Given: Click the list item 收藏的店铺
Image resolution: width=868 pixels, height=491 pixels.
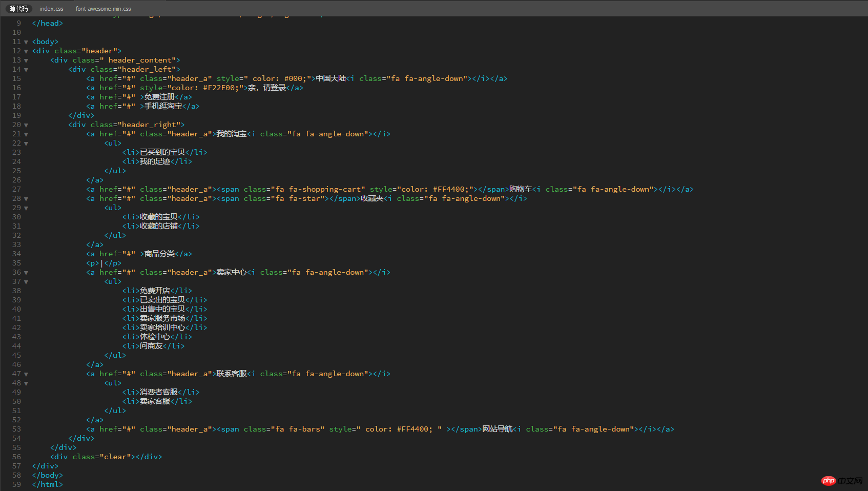Looking at the screenshot, I should [159, 226].
